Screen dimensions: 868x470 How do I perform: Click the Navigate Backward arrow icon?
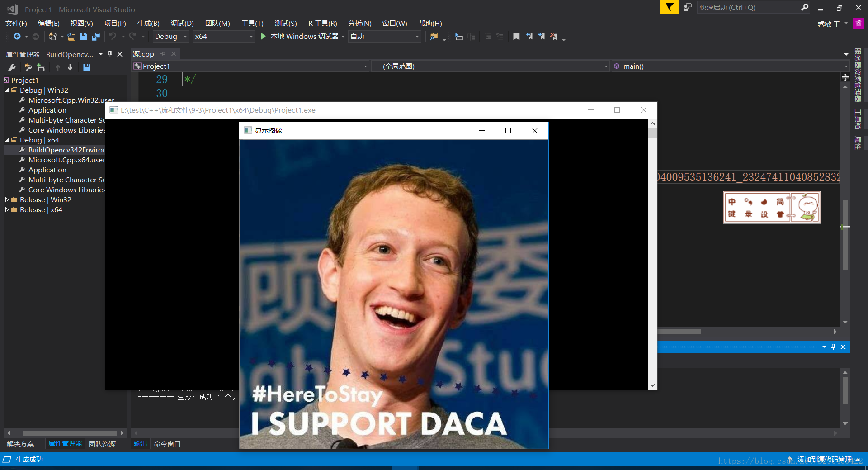(17, 36)
